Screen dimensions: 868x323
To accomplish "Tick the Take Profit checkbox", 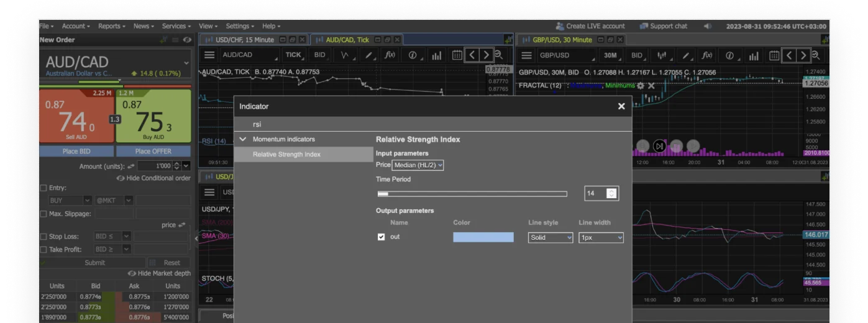I will (x=43, y=250).
